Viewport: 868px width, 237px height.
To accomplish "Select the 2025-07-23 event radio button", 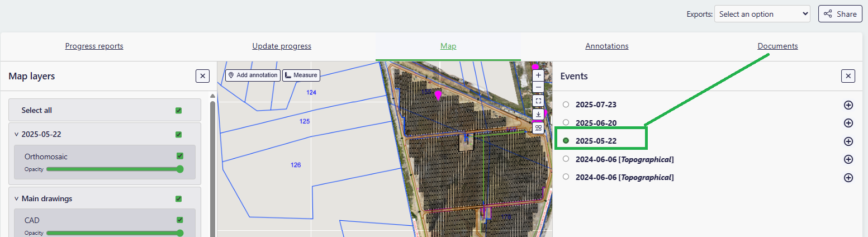I will (566, 105).
